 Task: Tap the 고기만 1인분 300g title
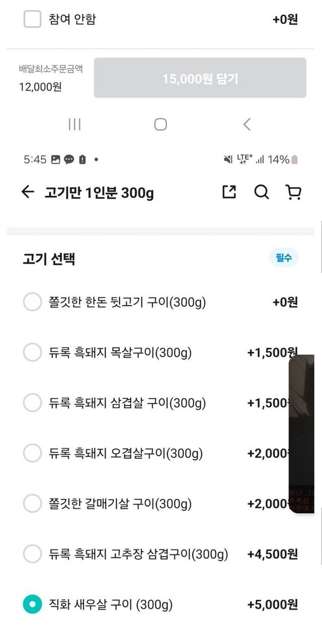[99, 193]
